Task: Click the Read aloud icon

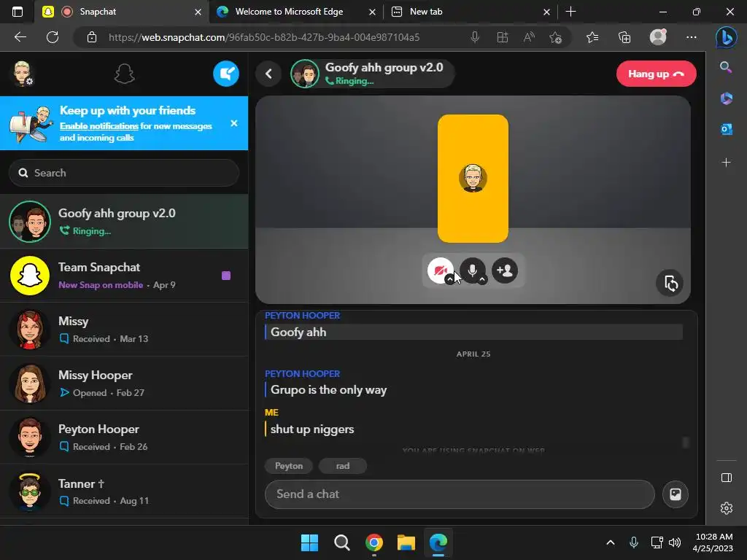Action: click(529, 37)
